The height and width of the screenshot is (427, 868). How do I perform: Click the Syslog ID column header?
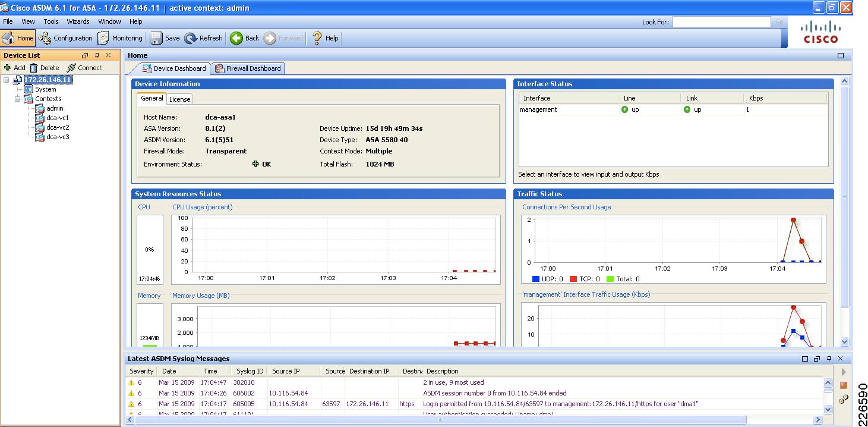click(x=250, y=371)
